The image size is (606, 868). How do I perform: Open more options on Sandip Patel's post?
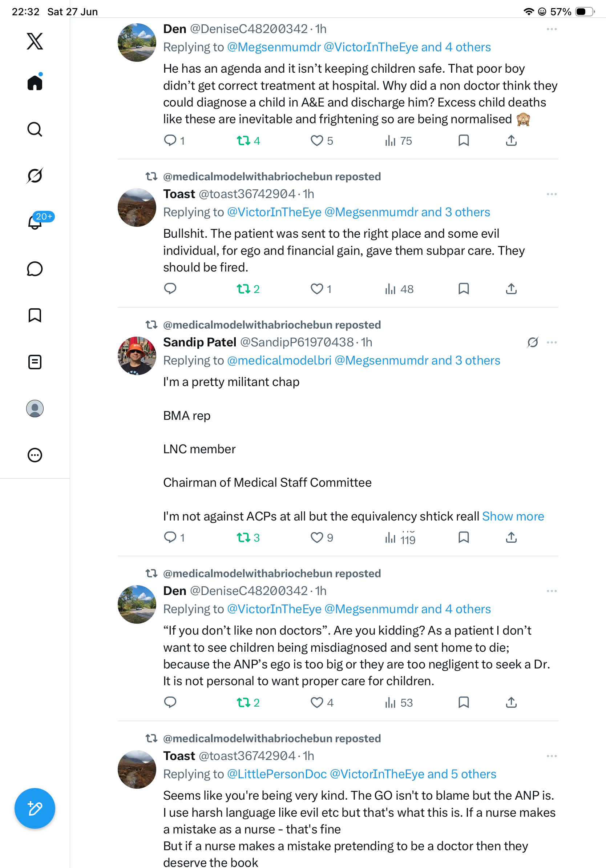click(552, 342)
